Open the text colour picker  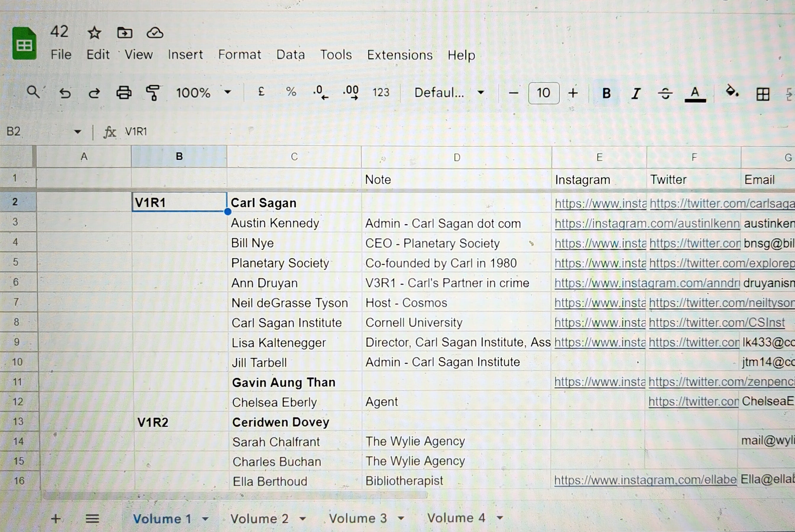695,94
